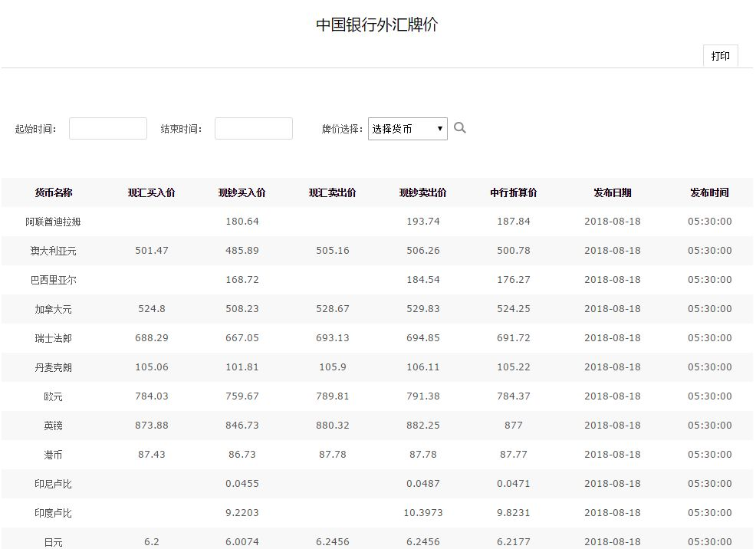Select the 港币 currency name

[x=54, y=455]
